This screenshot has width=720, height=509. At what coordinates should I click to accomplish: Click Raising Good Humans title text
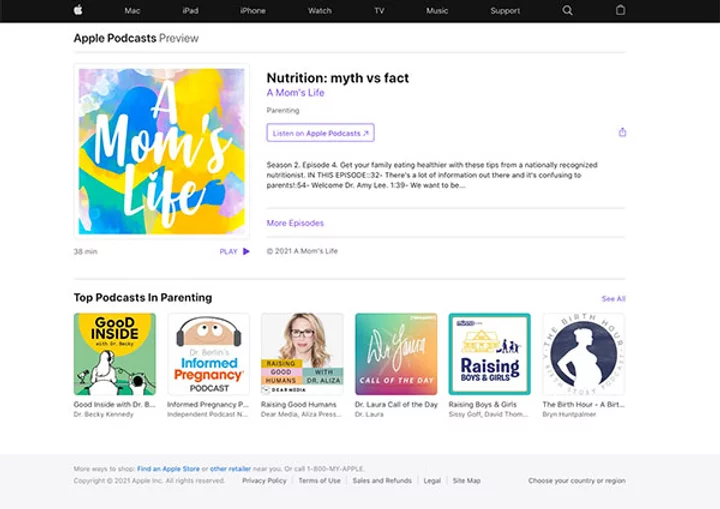[299, 404]
